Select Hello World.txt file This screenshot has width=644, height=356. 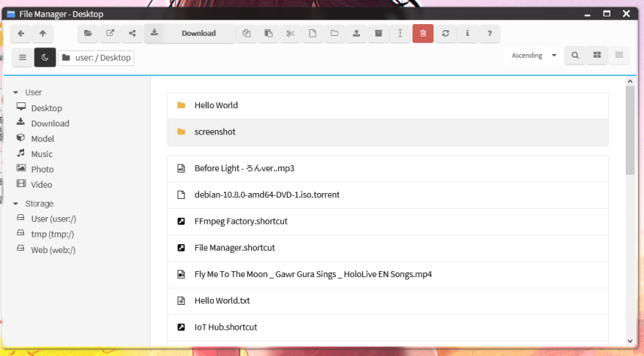(x=388, y=301)
